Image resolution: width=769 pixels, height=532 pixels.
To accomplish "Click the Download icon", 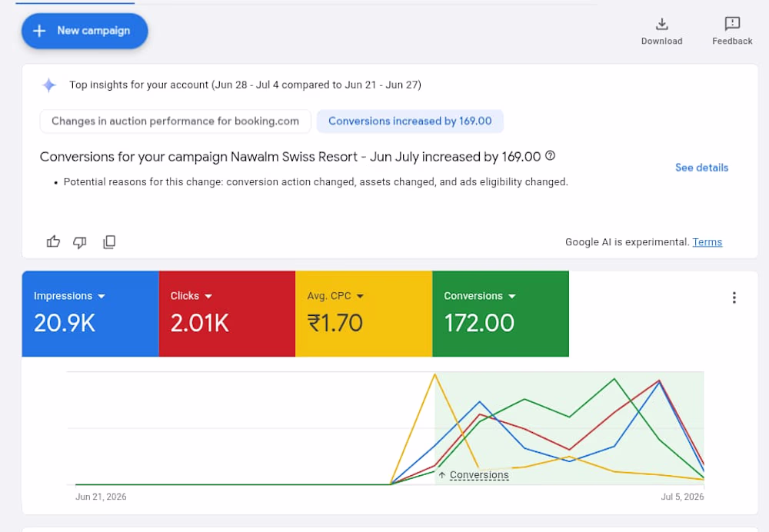I will tap(661, 24).
